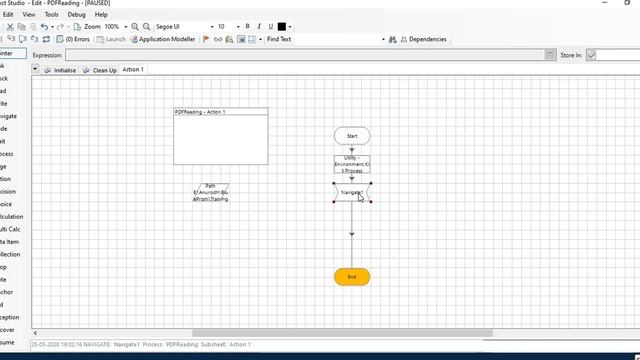The width and height of the screenshot is (640, 360).
Task: Click the page icon beside Zoom
Action: coord(77,27)
